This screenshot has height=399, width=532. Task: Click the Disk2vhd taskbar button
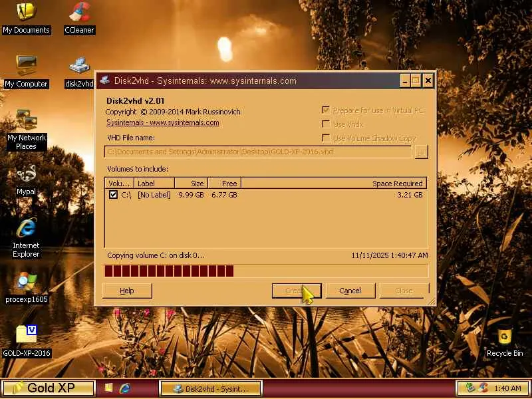211,388
